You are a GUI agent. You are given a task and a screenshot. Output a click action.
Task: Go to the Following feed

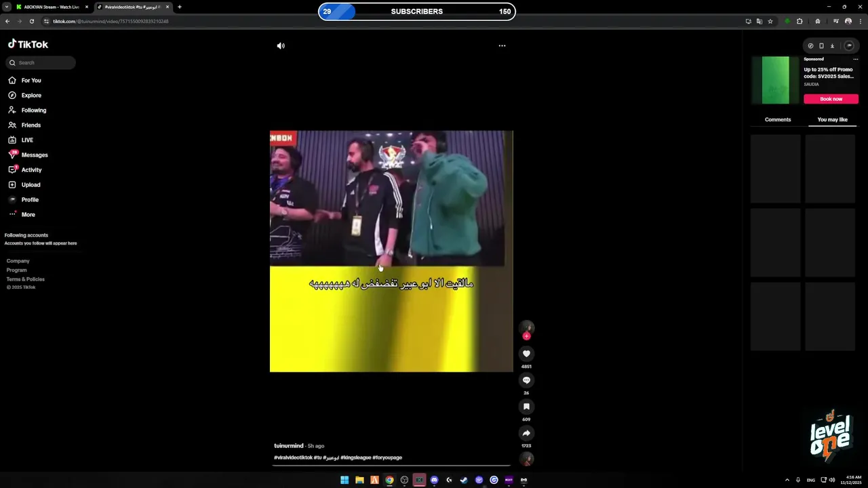tap(28, 110)
